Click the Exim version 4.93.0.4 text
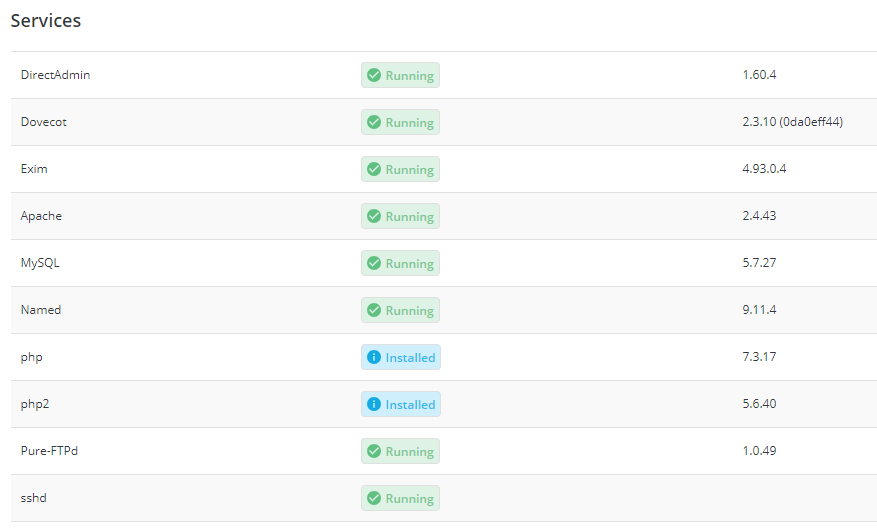The image size is (877, 532). click(x=764, y=169)
